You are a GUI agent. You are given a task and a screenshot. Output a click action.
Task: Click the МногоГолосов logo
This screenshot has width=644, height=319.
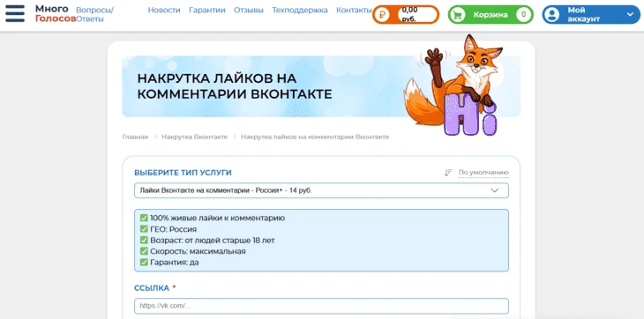(56, 13)
